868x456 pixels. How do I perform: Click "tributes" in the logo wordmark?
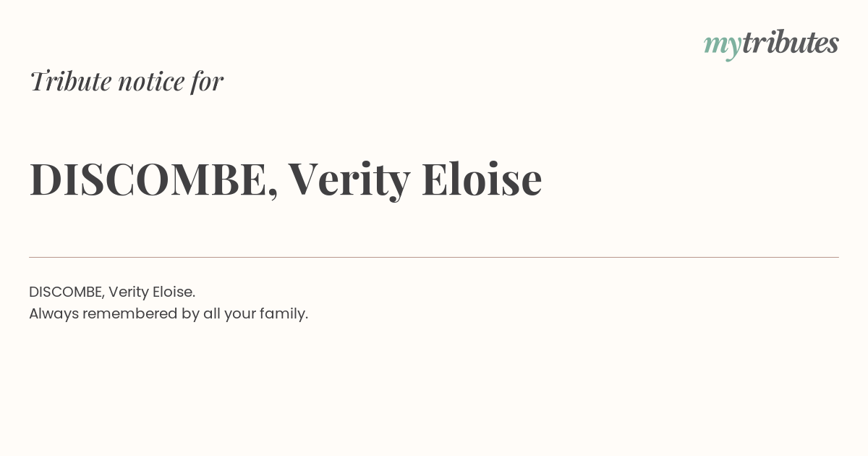(790, 43)
